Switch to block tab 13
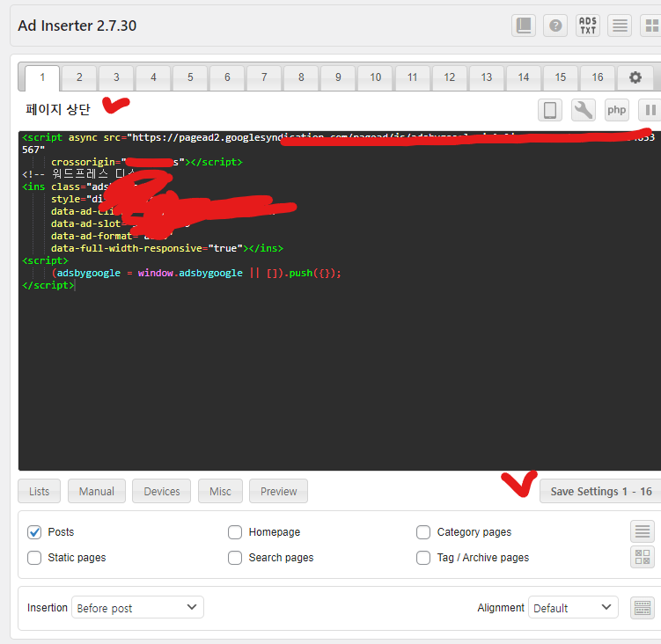Viewport: 661px width, 644px height. pos(487,77)
